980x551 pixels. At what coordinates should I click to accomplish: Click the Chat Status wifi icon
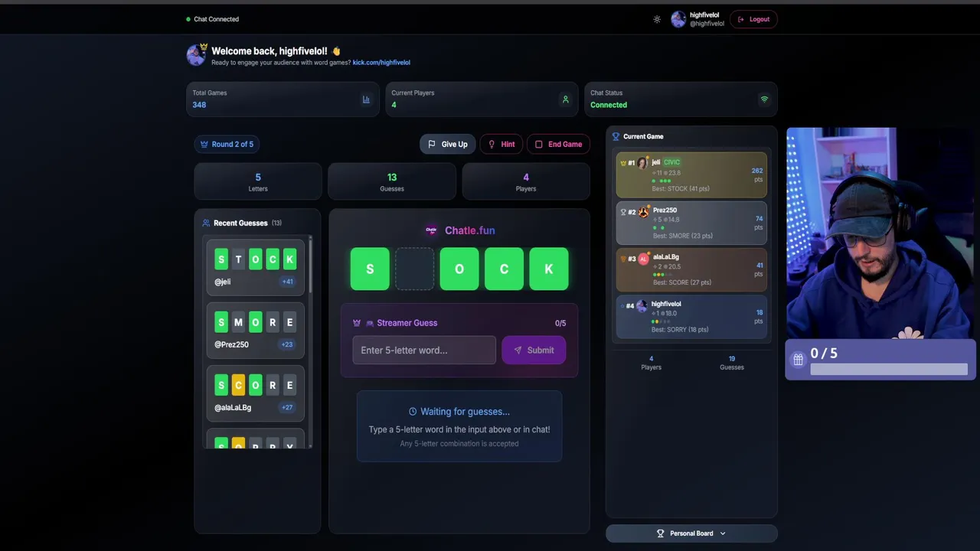pyautogui.click(x=764, y=99)
